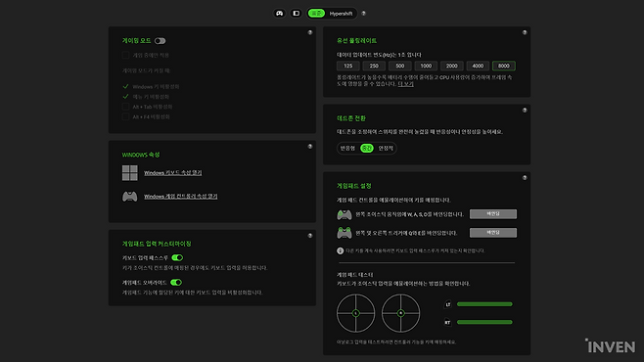This screenshot has height=362, width=644.
Task: Open help icon in the WINDOWS 속성 panel
Action: [x=310, y=147]
